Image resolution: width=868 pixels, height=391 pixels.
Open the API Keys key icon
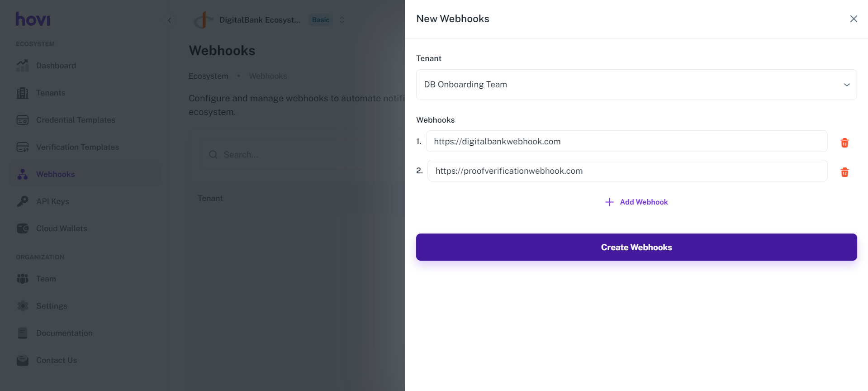pos(23,201)
